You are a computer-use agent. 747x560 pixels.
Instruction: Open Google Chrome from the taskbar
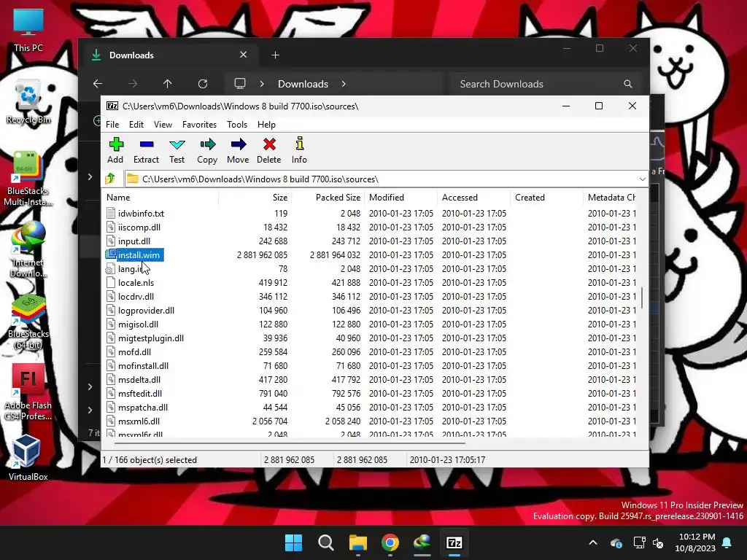[390, 542]
